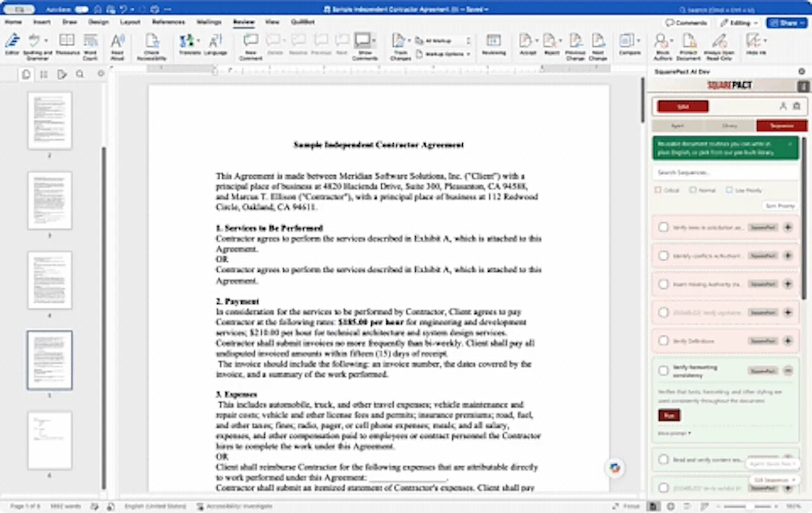The width and height of the screenshot is (812, 513).
Task: Expand the Show Comments dropdown arrow
Action: click(x=374, y=41)
